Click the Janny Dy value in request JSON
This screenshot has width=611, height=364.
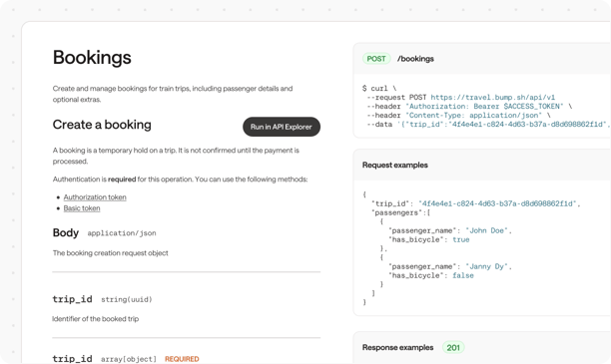[x=486, y=266]
